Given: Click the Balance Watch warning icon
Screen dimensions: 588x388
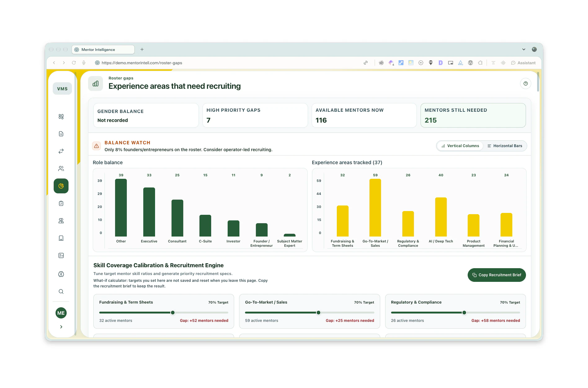Looking at the screenshot, I should pyautogui.click(x=96, y=146).
